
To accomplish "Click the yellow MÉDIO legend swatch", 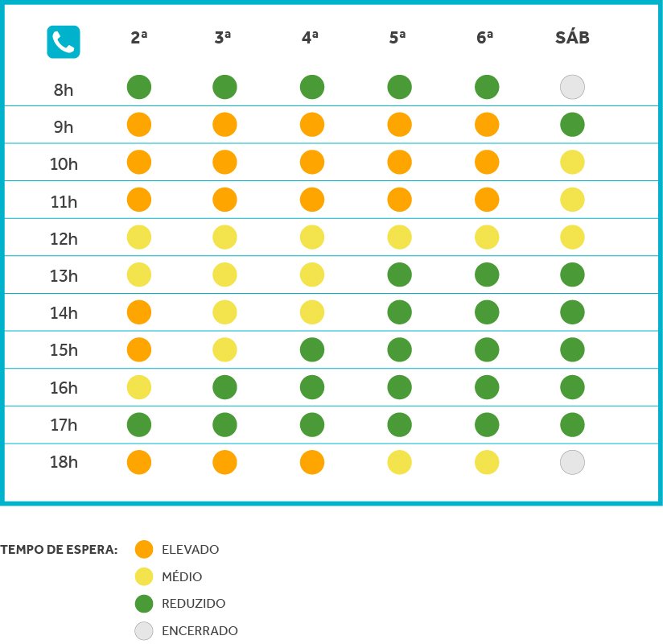I will point(144,576).
